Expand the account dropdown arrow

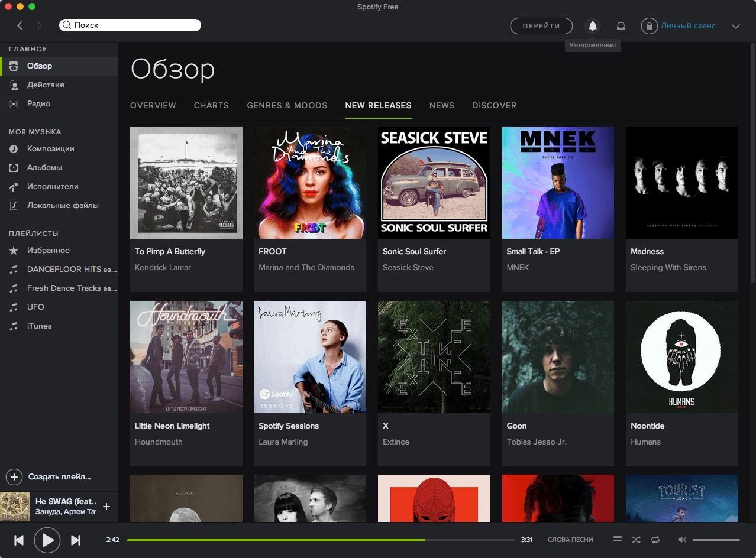coord(736,26)
